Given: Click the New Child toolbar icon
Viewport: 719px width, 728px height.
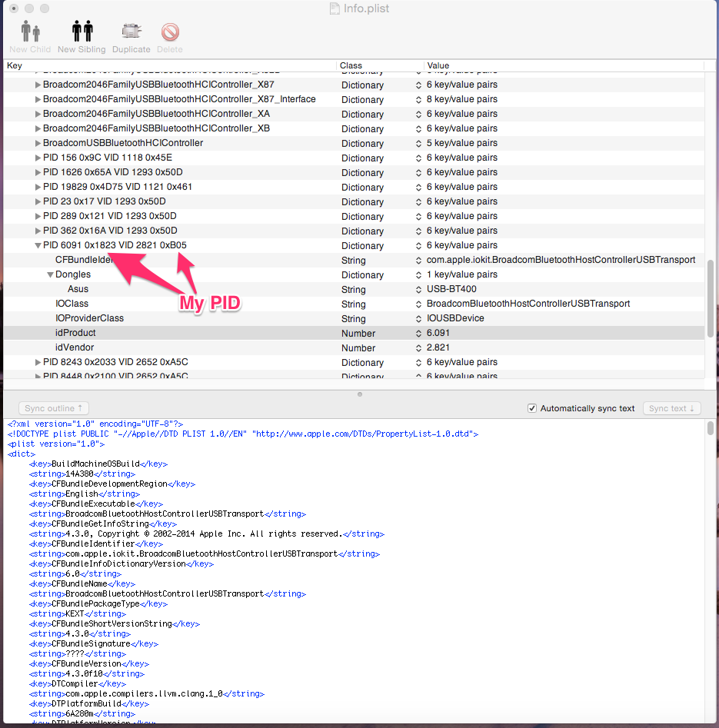Looking at the screenshot, I should pyautogui.click(x=30, y=32).
